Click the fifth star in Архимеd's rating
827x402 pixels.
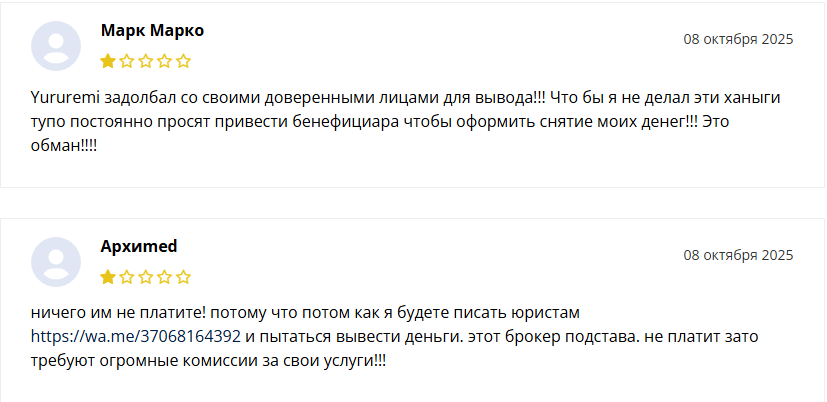coord(183,277)
